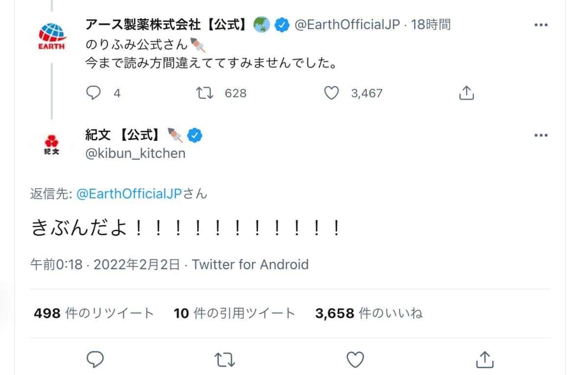Image resolution: width=588 pixels, height=375 pixels.
Task: Open @kibun_kitchen username handle
Action: tap(135, 153)
